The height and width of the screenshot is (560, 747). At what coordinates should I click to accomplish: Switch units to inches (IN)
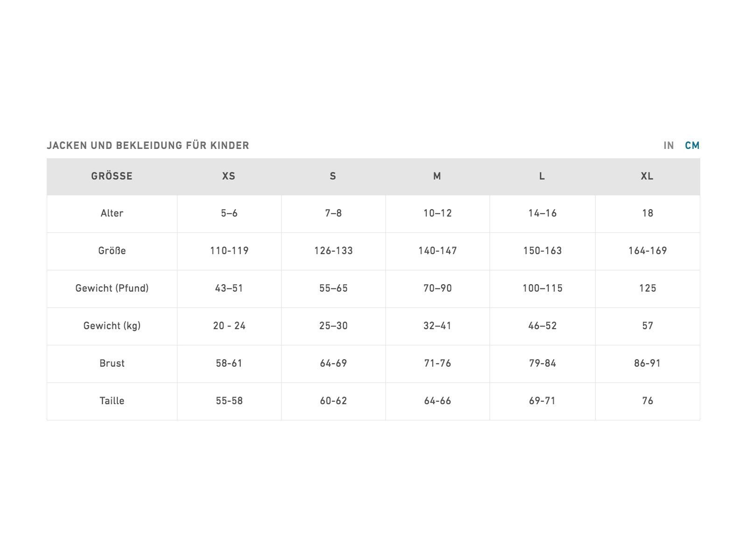click(x=669, y=146)
